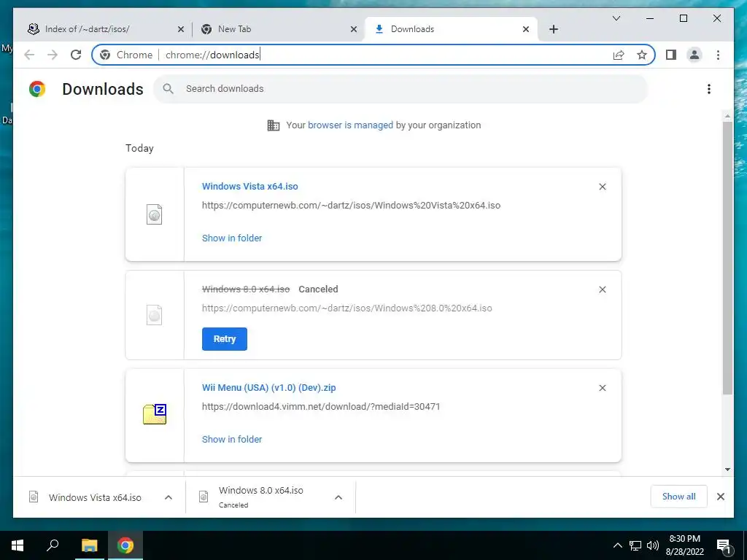Open taskbar search magnifier
747x560 pixels.
[53, 545]
